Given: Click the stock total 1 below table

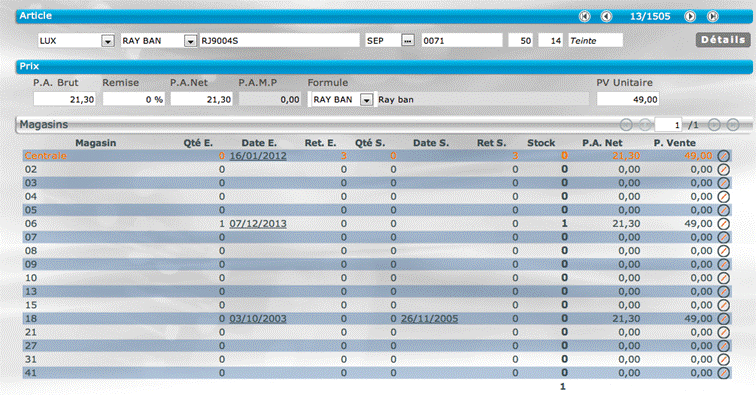Looking at the screenshot, I should (563, 387).
